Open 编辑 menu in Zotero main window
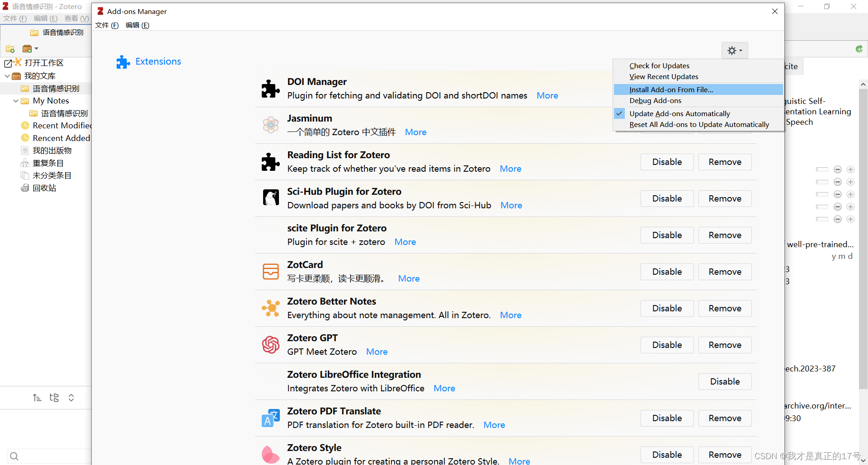 46,19
